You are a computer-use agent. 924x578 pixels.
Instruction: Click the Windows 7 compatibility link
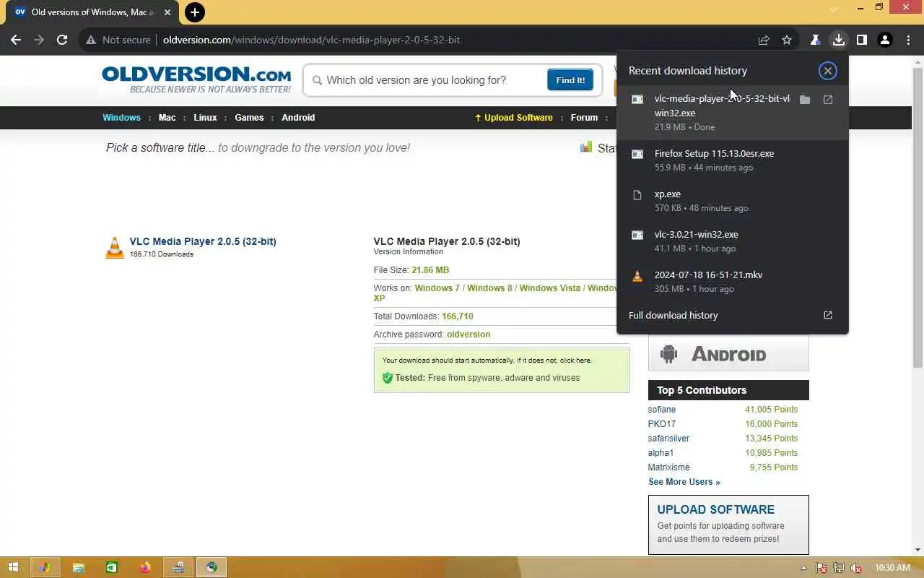(437, 288)
